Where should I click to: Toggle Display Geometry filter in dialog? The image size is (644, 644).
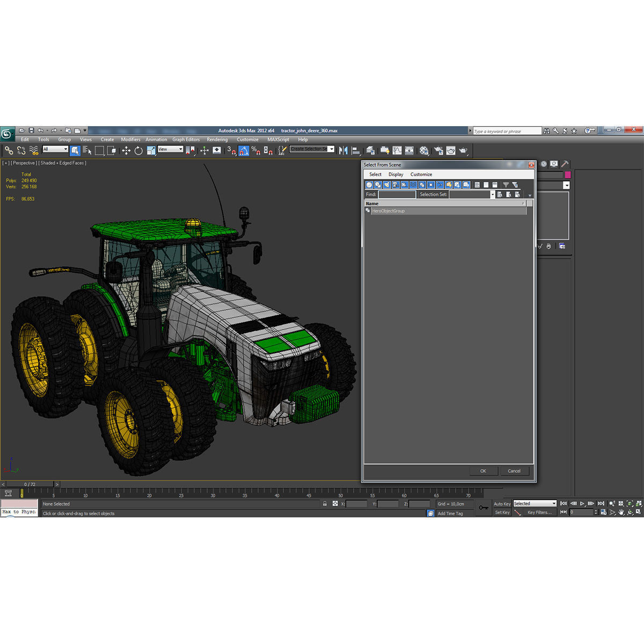click(369, 185)
